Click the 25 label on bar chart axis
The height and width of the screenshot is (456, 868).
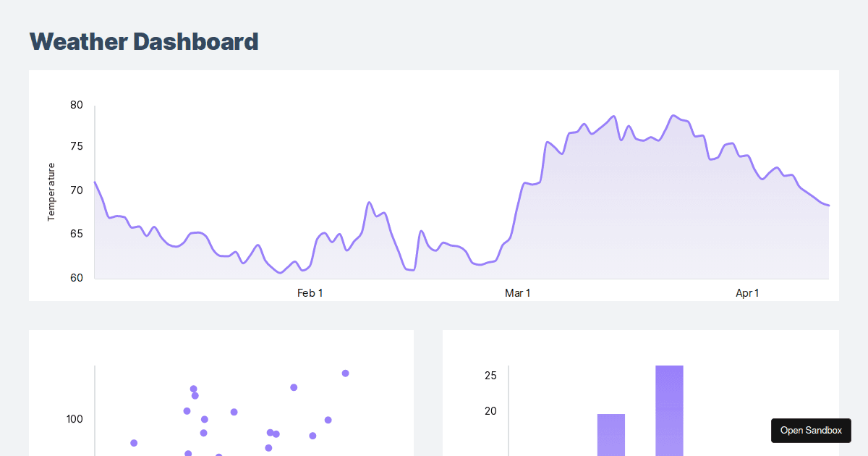coord(490,376)
